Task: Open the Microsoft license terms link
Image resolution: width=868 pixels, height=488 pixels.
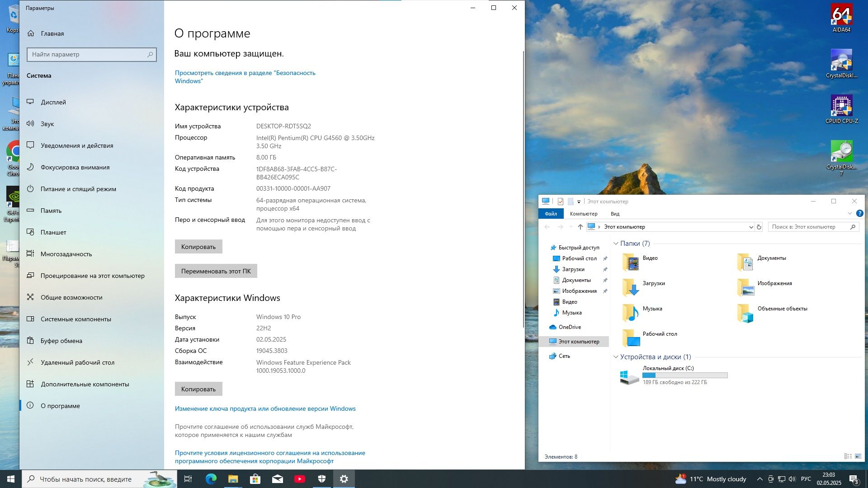Action: 270,457
